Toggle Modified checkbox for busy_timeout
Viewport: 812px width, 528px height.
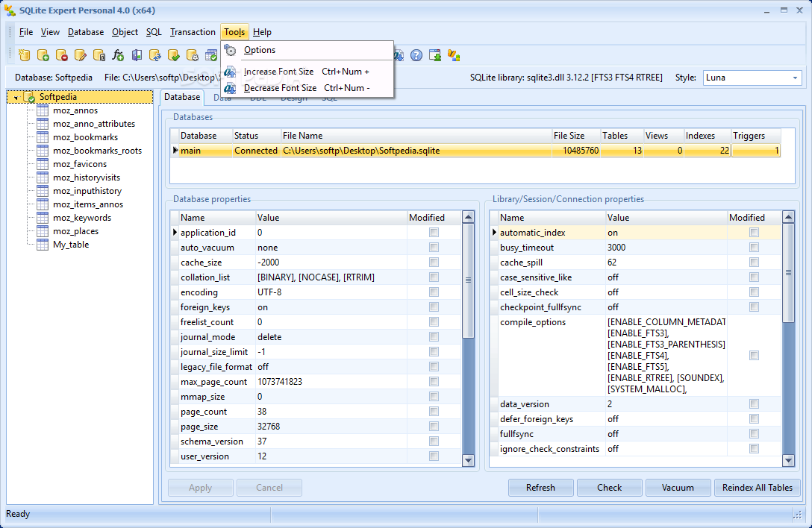[754, 248]
